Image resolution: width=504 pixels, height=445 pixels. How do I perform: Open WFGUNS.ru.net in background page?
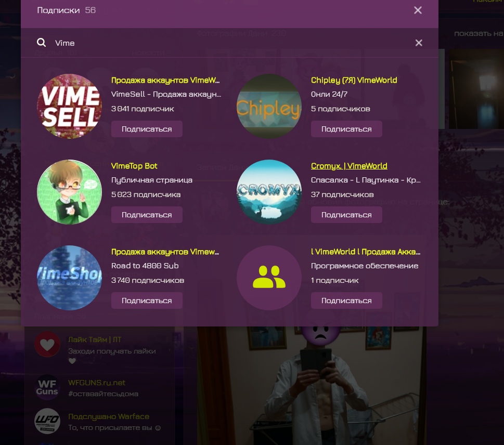pyautogui.click(x=97, y=383)
